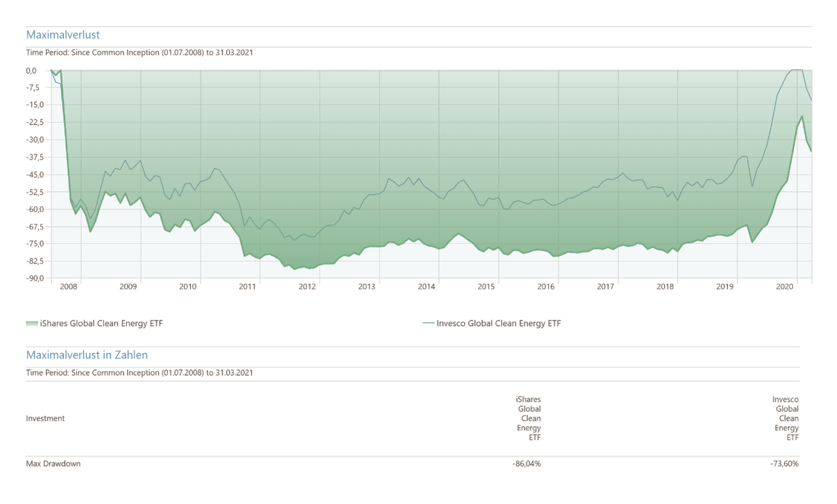This screenshot has width=837, height=504.
Task: Click the 2013 x-axis label
Action: pos(367,287)
